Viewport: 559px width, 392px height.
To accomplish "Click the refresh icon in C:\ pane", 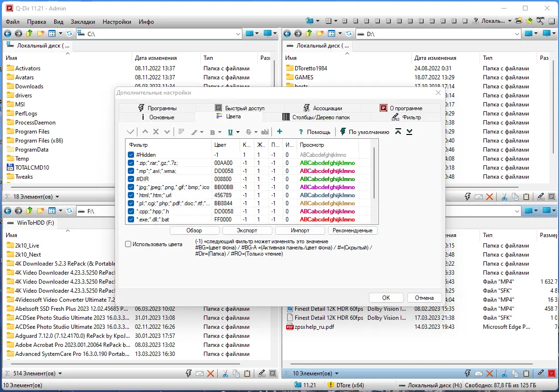I will click(69, 34).
